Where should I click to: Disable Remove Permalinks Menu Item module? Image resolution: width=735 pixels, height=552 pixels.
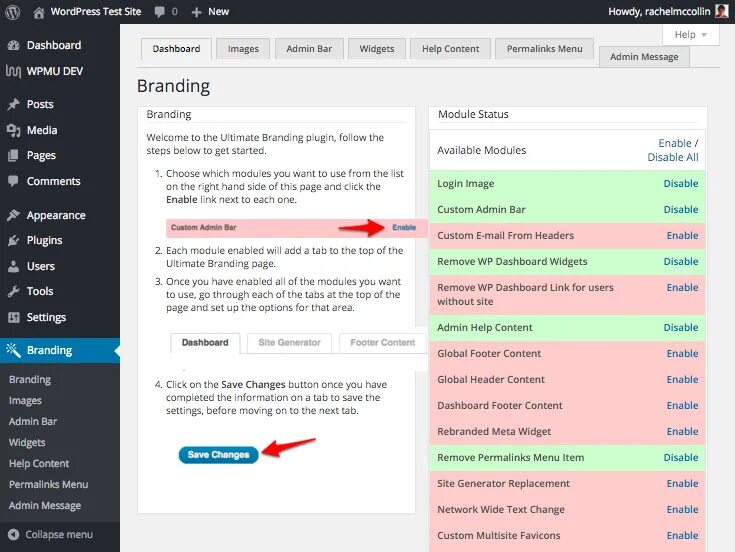click(681, 458)
